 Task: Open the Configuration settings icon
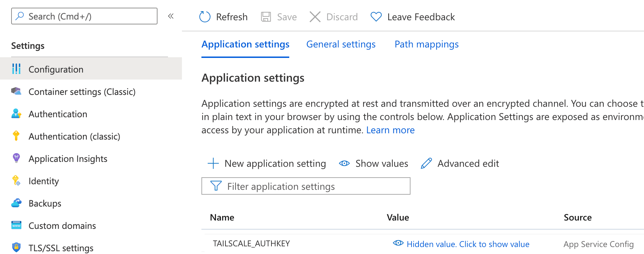[16, 69]
